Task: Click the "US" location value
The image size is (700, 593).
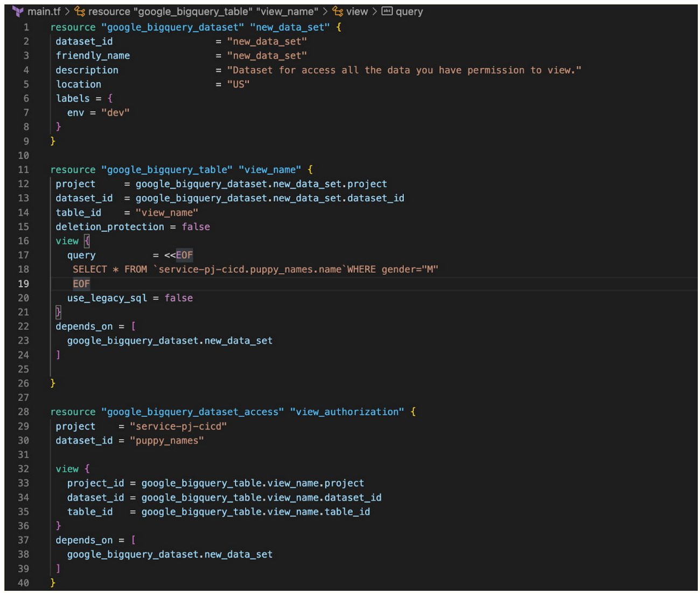Action: pos(238,84)
